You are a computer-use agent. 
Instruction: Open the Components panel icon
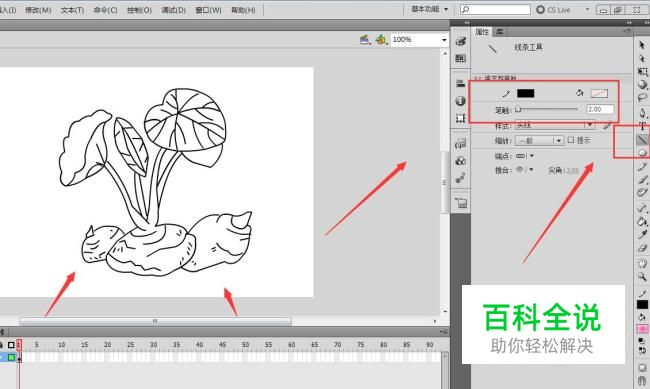pyautogui.click(x=461, y=161)
